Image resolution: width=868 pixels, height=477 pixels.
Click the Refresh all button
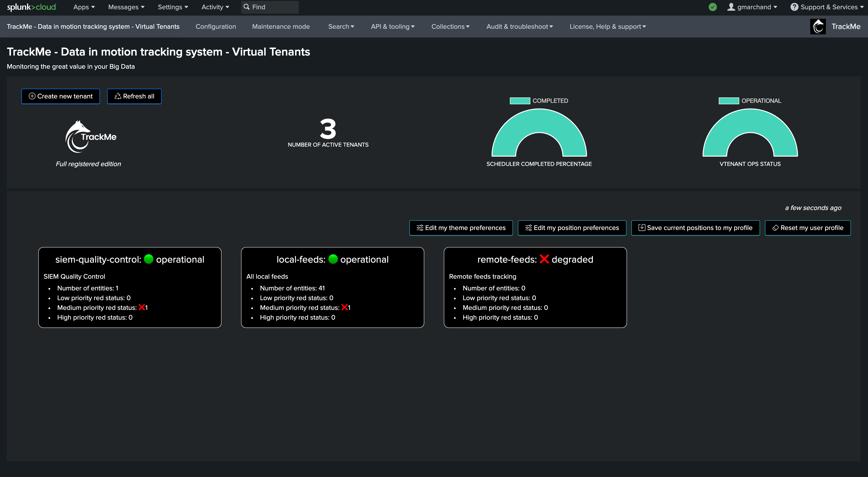pos(134,96)
